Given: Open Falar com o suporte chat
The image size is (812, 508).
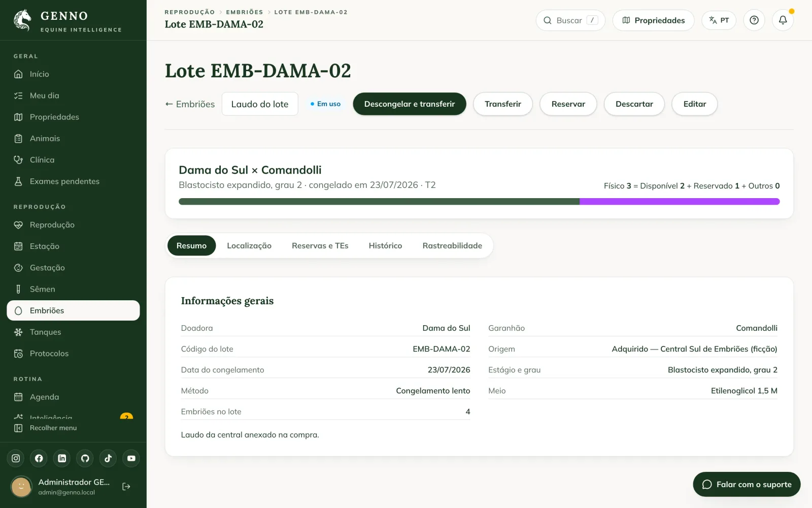Looking at the screenshot, I should pos(747,485).
